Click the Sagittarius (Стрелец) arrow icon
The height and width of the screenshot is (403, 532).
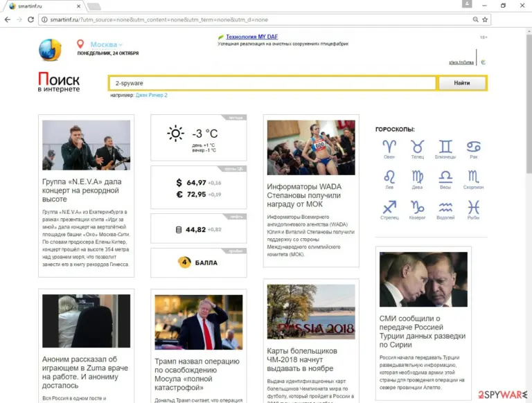tap(389, 207)
